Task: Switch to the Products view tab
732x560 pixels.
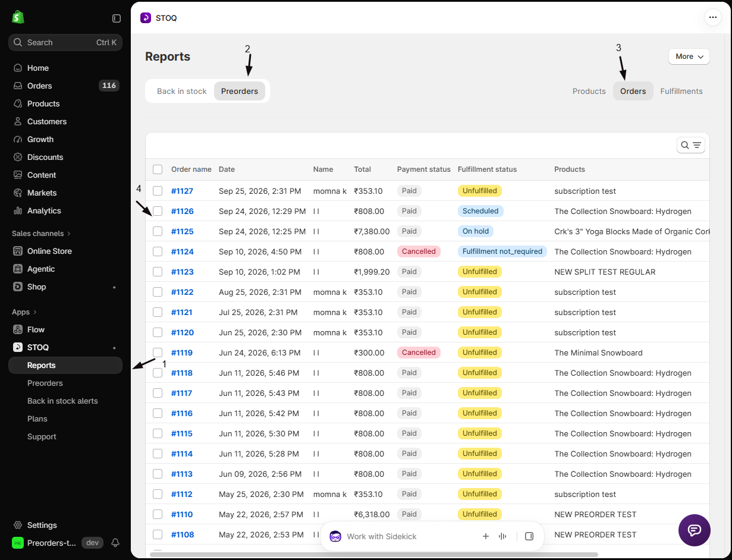Action: (x=589, y=91)
